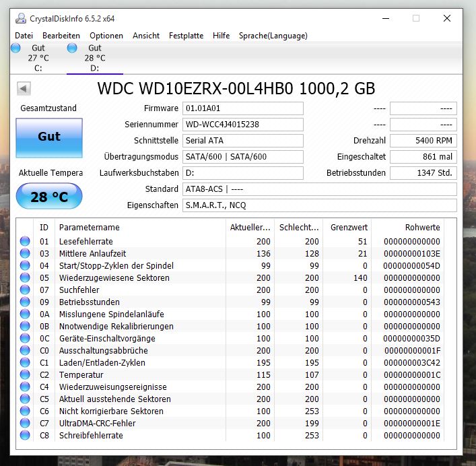Viewport: 476px width, 466px height.
Task: Select the D: drive tab at 28 °C
Action: 95,58
